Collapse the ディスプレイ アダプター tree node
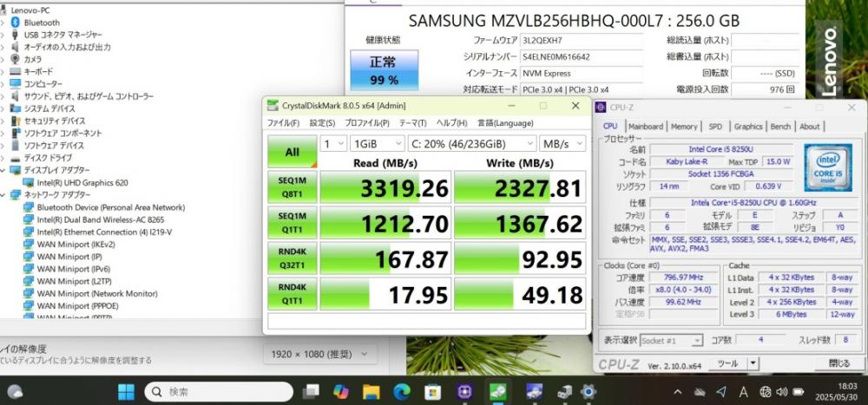 coord(3,170)
